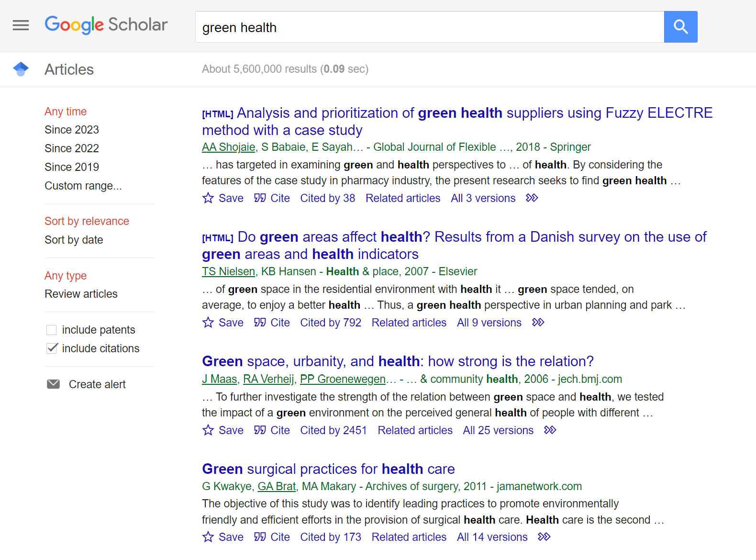This screenshot has width=756, height=560.
Task: Open the Custom range option
Action: (83, 186)
